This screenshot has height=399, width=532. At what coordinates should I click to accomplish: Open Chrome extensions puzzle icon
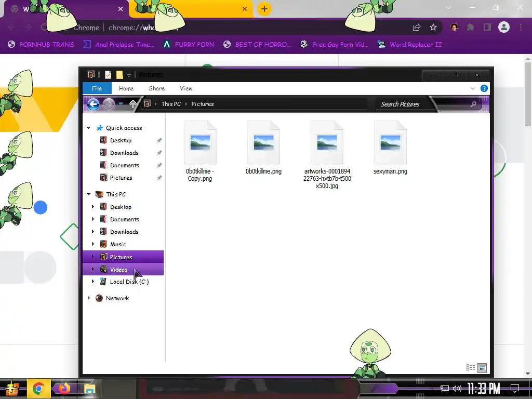[x=471, y=27]
